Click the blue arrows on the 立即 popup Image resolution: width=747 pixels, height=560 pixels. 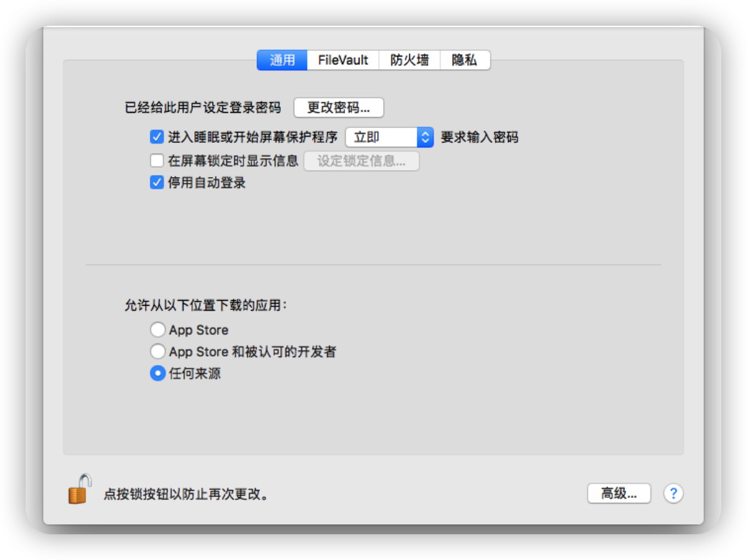[425, 137]
